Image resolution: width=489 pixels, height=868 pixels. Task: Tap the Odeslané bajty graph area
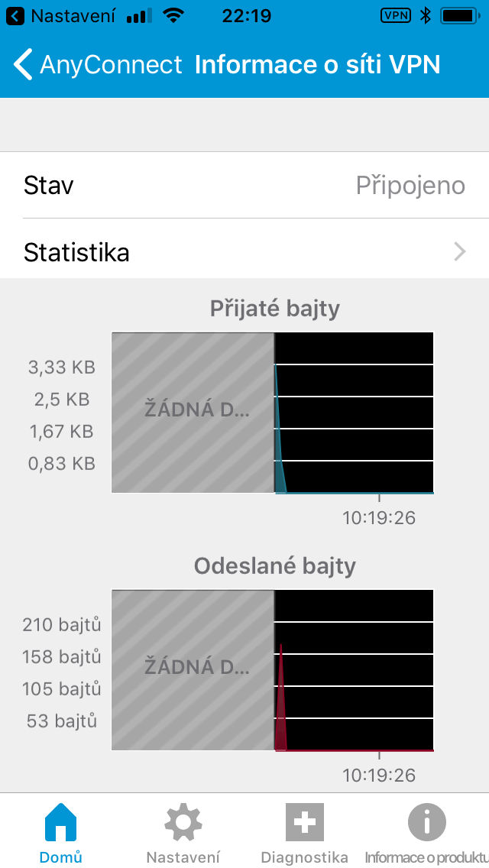[x=273, y=670]
